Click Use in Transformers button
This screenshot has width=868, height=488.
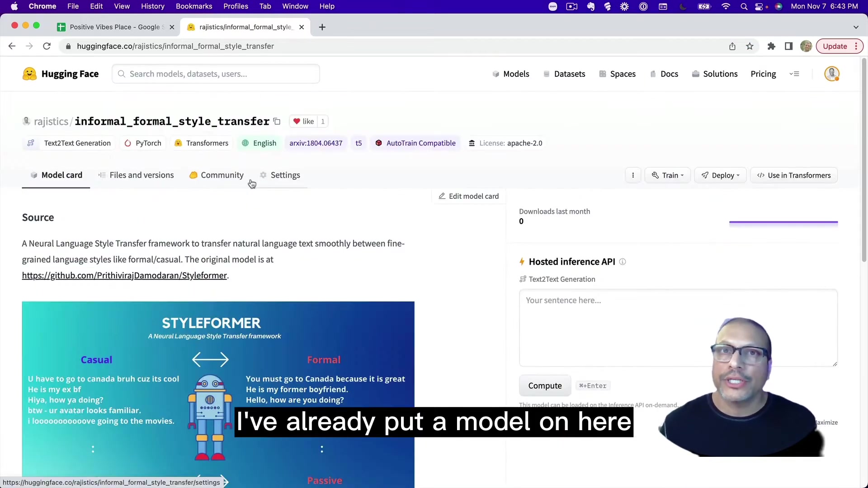[x=794, y=175]
